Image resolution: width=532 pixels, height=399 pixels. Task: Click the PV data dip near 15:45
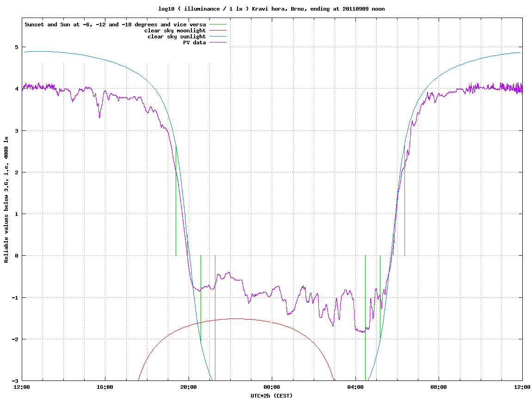tap(99, 117)
